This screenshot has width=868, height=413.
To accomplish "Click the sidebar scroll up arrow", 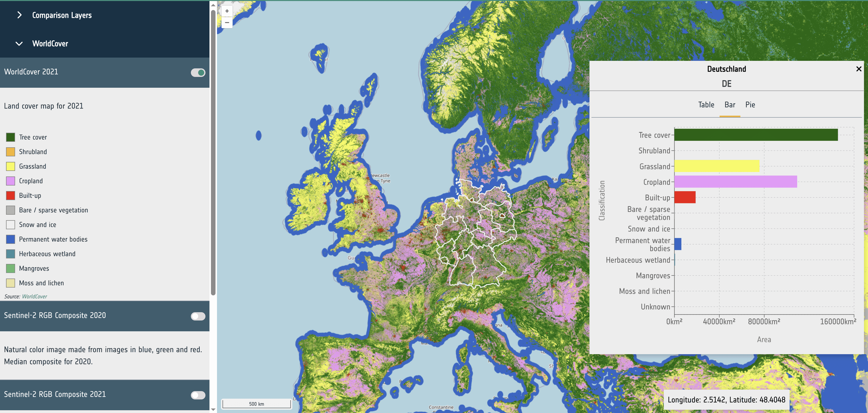I will [x=213, y=5].
